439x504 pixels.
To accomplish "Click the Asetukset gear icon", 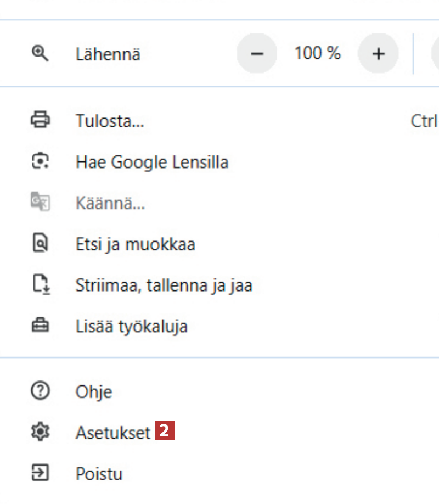I will (x=40, y=433).
